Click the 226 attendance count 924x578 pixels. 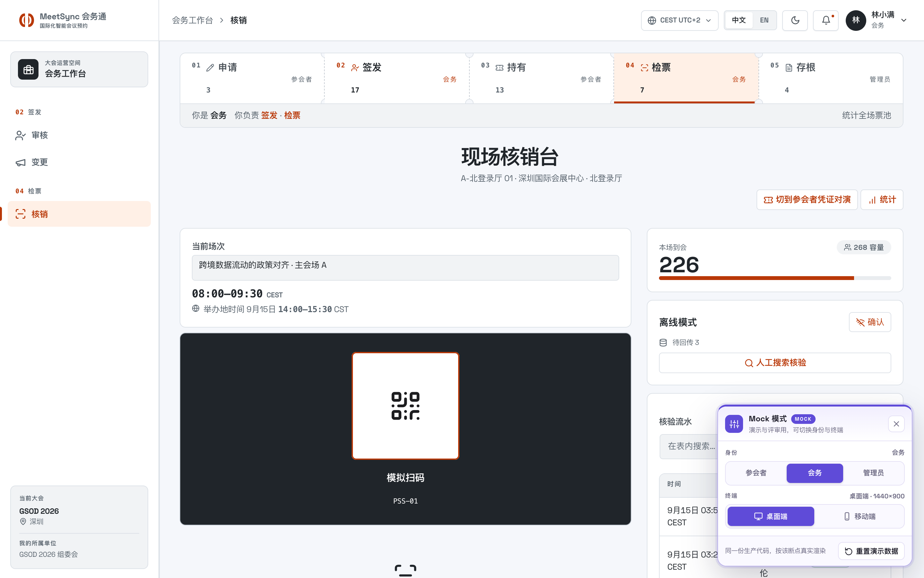pos(679,265)
